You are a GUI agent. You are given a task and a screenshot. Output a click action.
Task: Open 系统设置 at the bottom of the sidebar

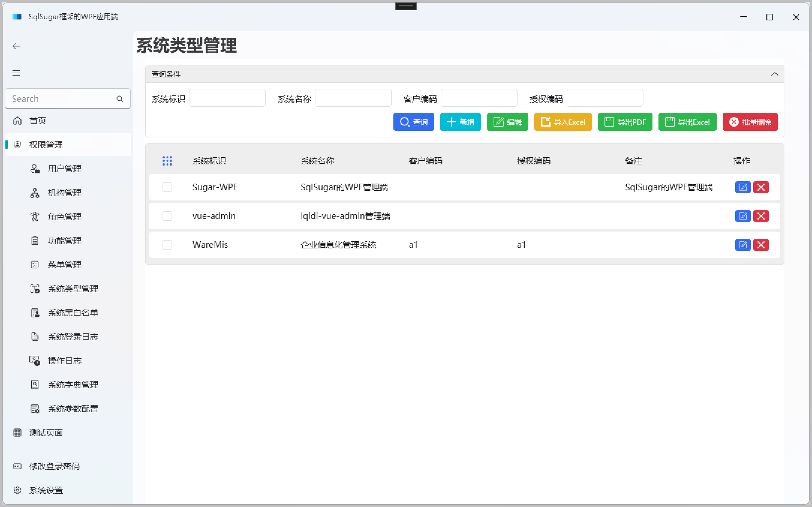tap(46, 490)
